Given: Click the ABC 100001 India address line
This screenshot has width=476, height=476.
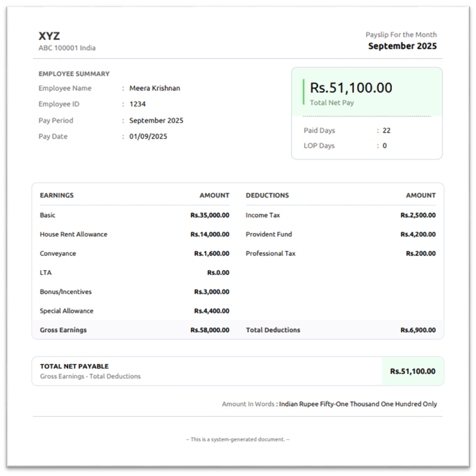Looking at the screenshot, I should coord(67,48).
